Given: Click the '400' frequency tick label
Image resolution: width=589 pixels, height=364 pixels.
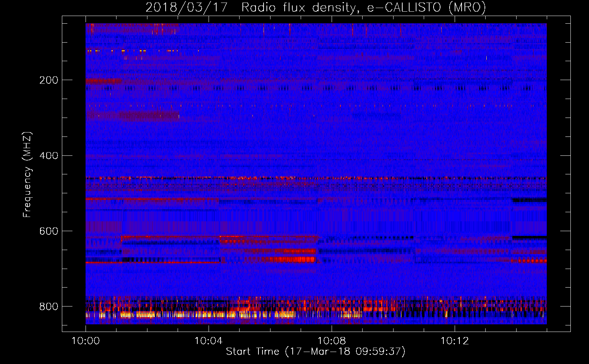Looking at the screenshot, I should 48,156.
